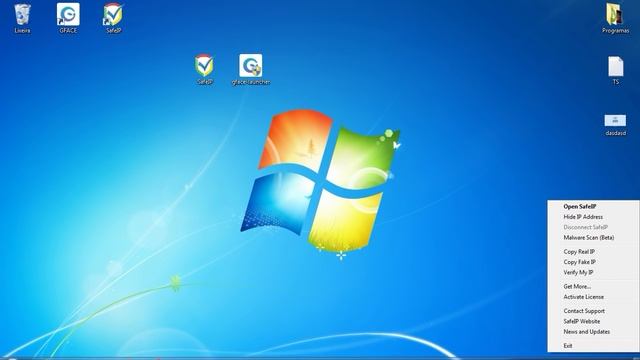Select the SafeIP icon beside gface-launcher
Screen dimensions: 640x360
204,69
